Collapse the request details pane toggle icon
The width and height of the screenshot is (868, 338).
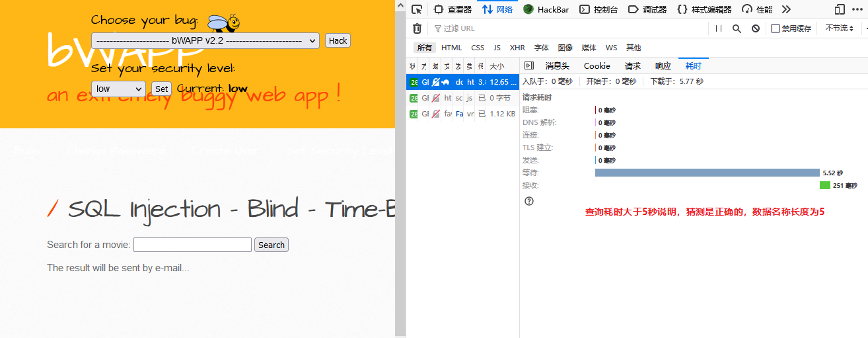tap(528, 65)
